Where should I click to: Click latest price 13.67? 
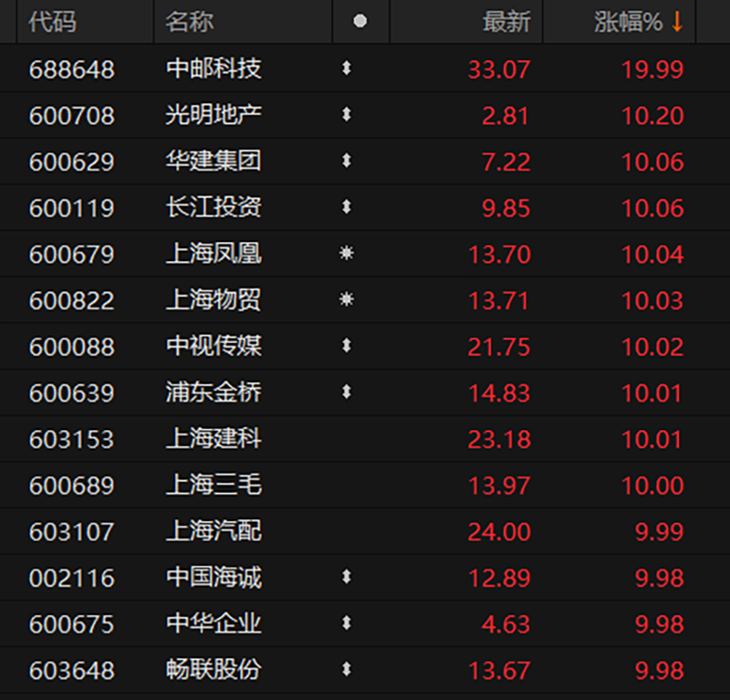[x=499, y=670]
